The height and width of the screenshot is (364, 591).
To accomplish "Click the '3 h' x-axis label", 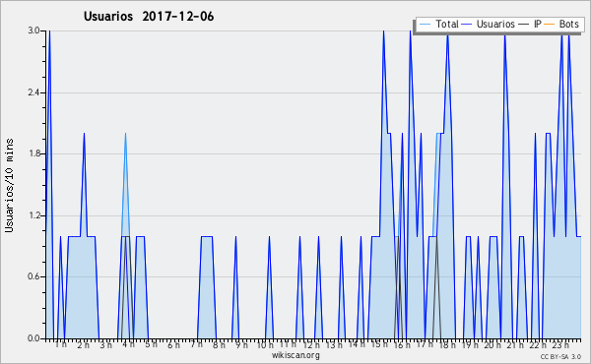I will (106, 344).
